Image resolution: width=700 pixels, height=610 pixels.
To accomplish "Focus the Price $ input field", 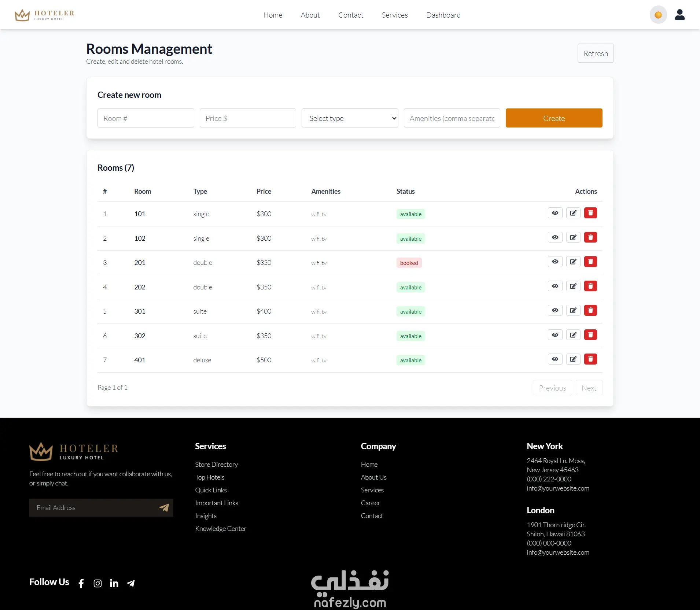I will click(248, 118).
